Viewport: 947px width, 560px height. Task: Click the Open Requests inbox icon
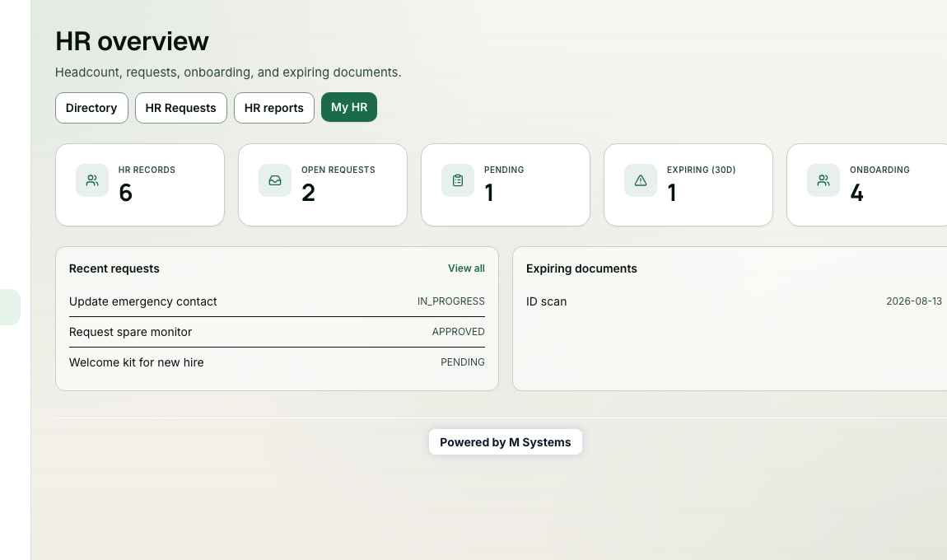[275, 180]
